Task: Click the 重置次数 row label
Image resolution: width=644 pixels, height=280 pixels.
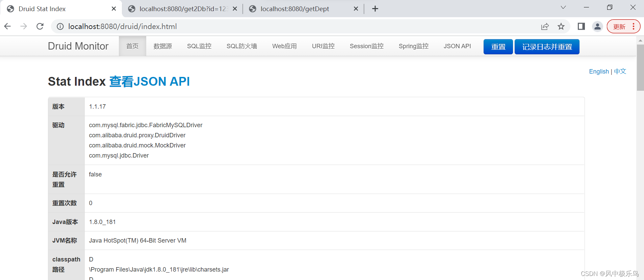Action: [x=65, y=203]
